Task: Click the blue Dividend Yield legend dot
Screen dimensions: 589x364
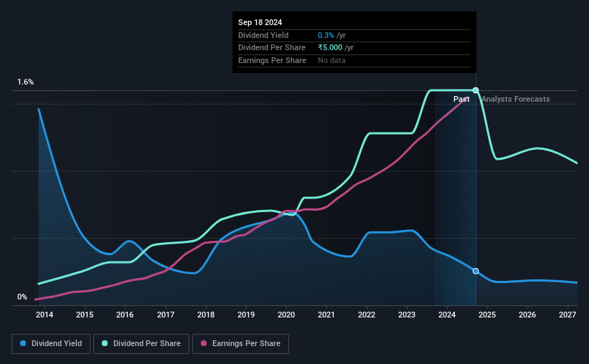Action: click(23, 343)
